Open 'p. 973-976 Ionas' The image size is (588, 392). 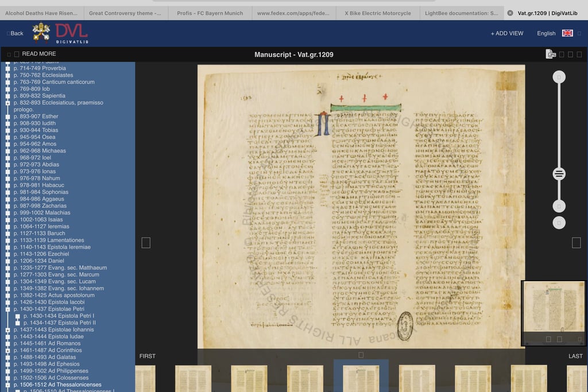(x=34, y=172)
